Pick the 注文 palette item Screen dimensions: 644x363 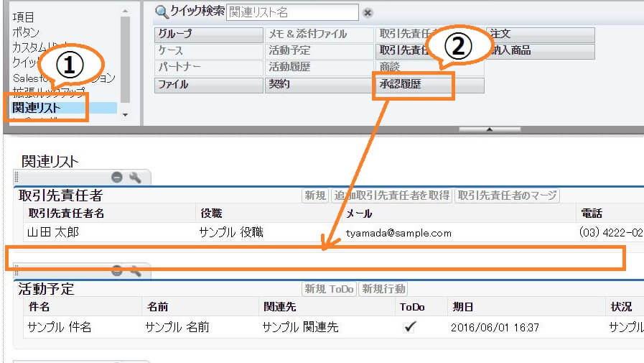pyautogui.click(x=541, y=35)
